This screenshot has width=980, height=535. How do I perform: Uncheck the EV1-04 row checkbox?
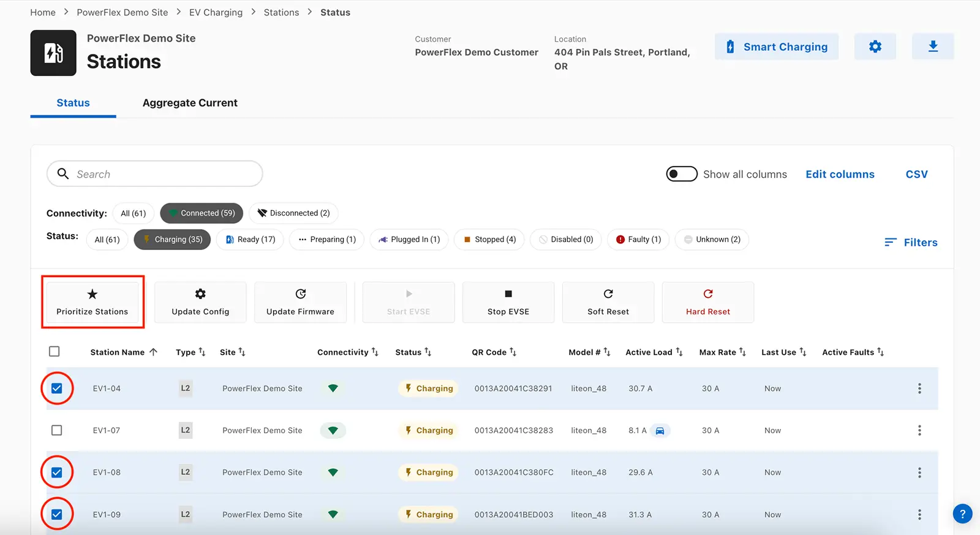(57, 389)
